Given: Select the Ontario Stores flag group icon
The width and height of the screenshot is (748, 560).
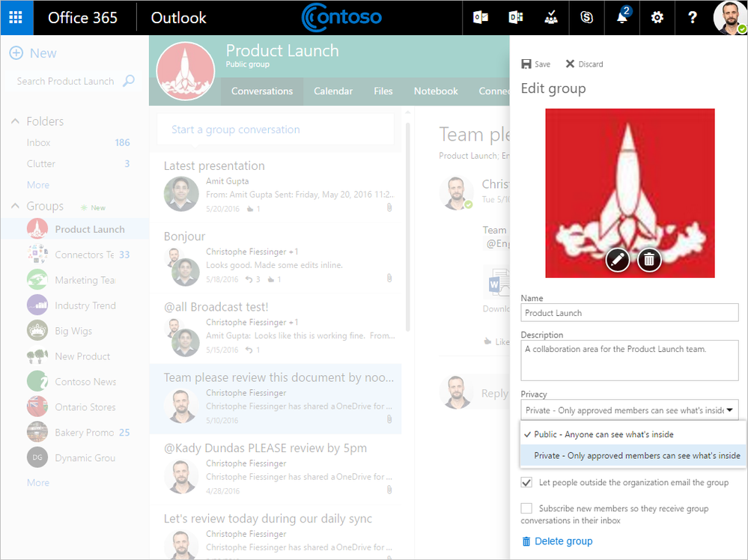Looking at the screenshot, I should [x=37, y=407].
